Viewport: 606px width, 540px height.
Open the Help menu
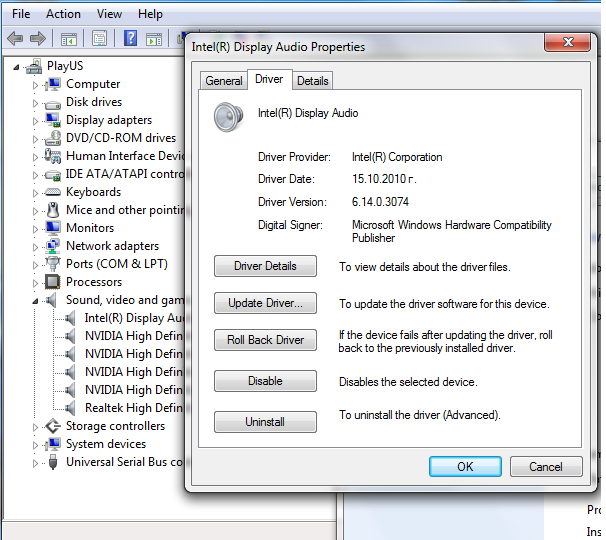[x=150, y=14]
